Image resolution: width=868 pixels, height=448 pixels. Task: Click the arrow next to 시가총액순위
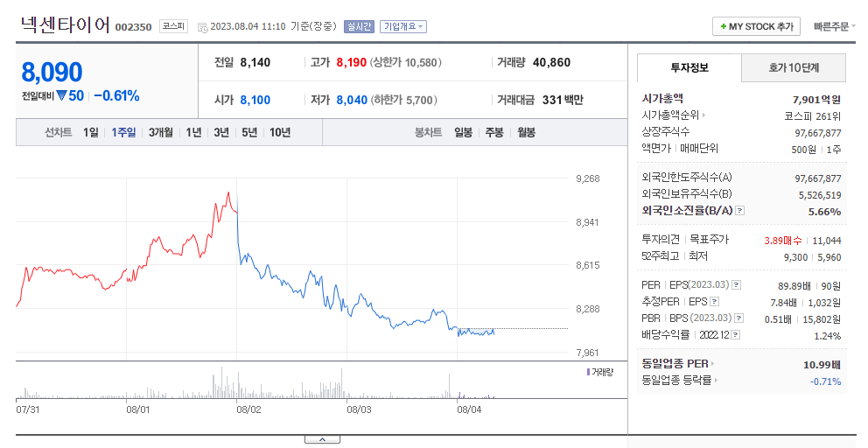pyautogui.click(x=703, y=115)
